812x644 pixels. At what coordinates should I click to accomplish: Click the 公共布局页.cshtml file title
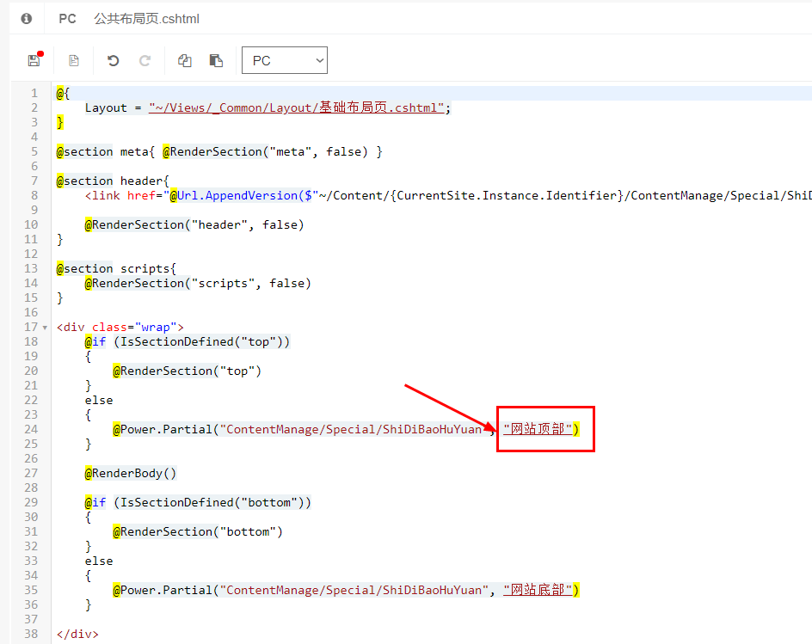tap(146, 18)
